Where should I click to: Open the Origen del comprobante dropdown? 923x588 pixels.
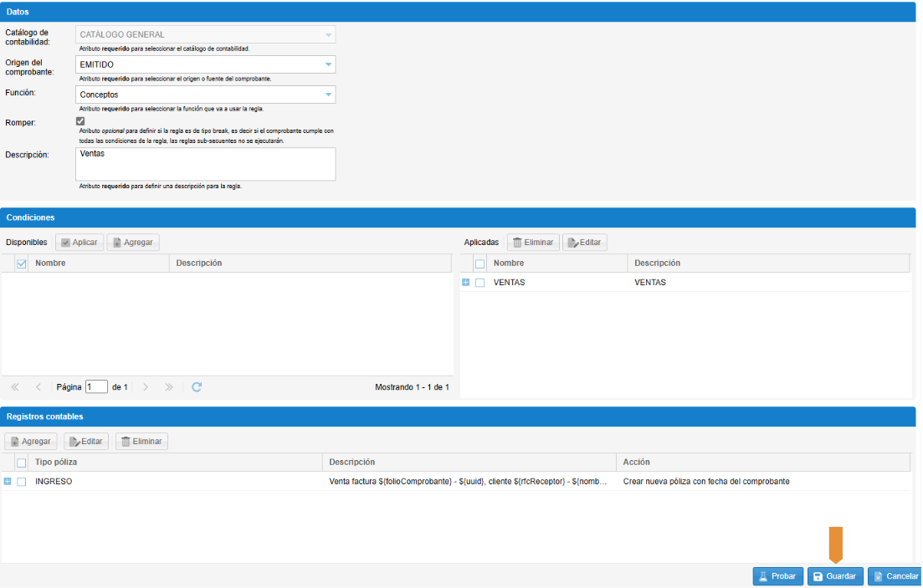(x=328, y=65)
